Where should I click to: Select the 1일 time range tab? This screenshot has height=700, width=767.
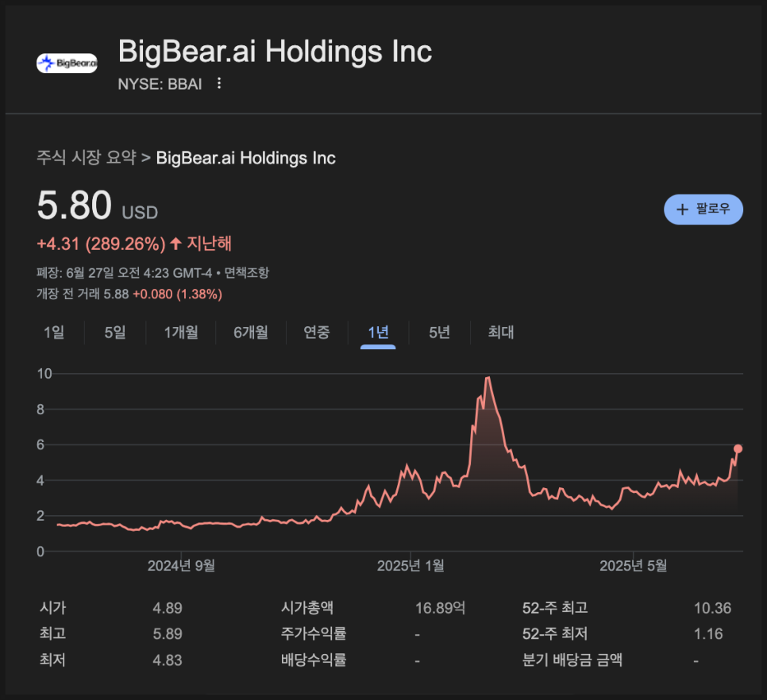[x=54, y=333]
